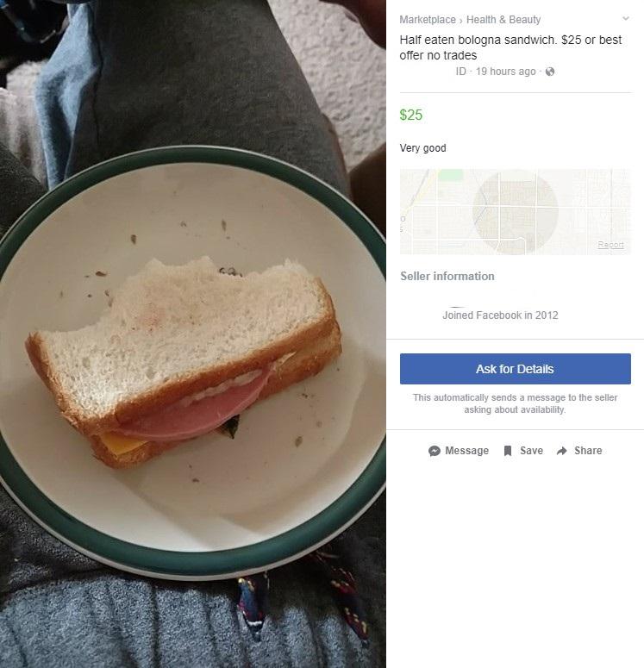The width and height of the screenshot is (644, 668).
Task: Go to the Marketplace breadcrumb
Action: (428, 20)
